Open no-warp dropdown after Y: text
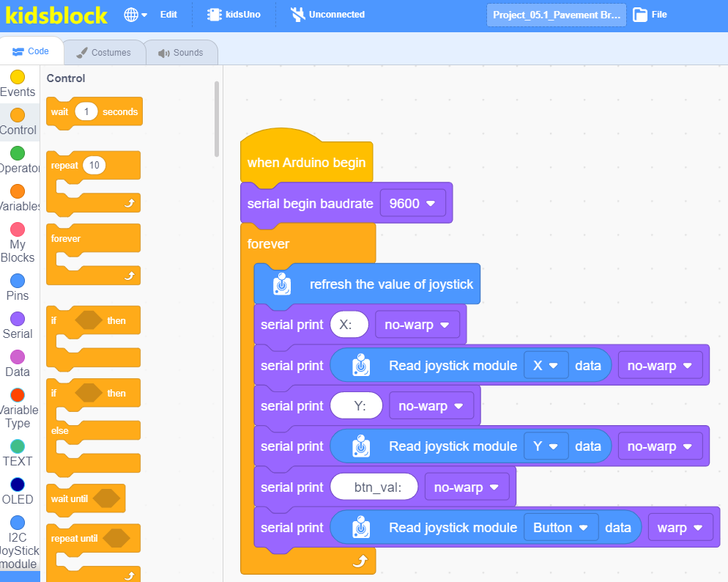This screenshot has width=728, height=582. pyautogui.click(x=431, y=406)
